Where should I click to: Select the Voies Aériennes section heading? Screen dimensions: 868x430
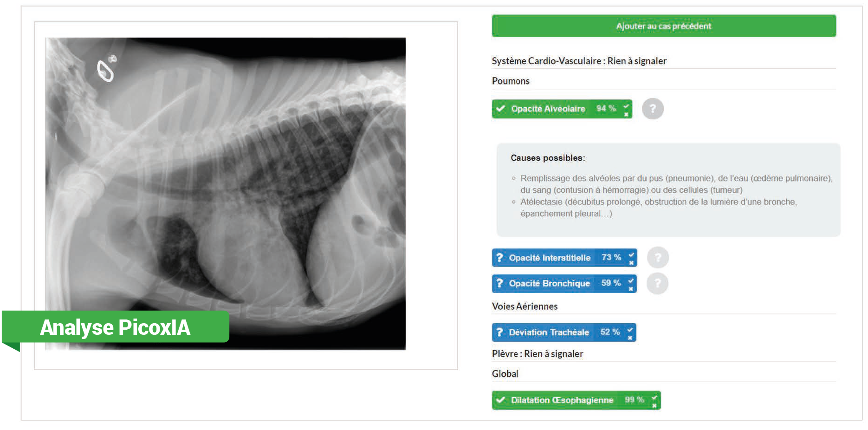tap(525, 306)
